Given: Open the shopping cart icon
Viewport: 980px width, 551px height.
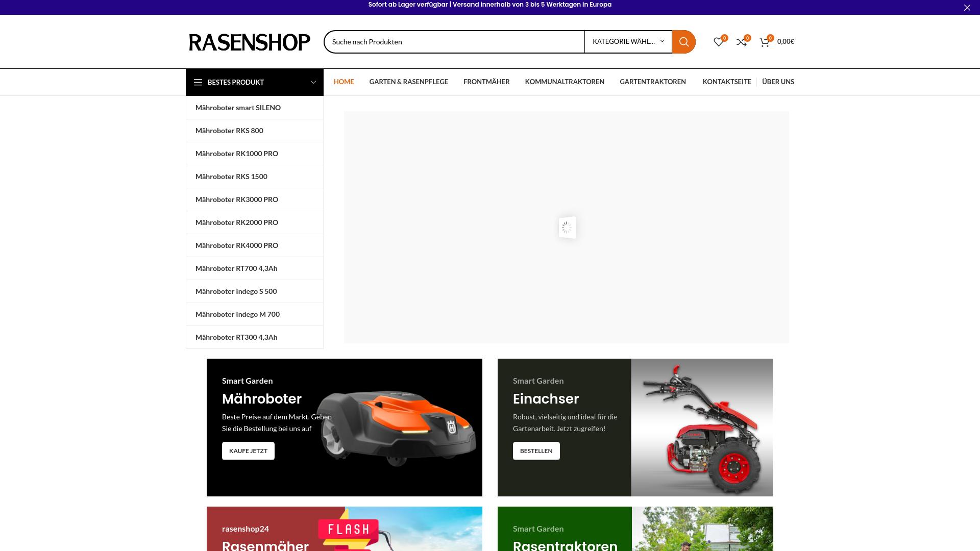Looking at the screenshot, I should pos(764,42).
